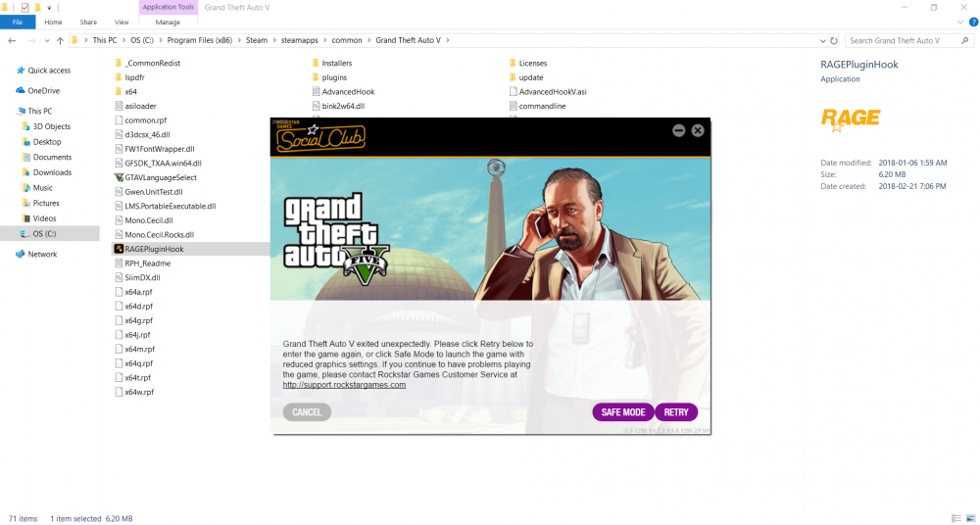The image size is (980, 525).
Task: Switch to details view in status bar
Action: tap(956, 519)
